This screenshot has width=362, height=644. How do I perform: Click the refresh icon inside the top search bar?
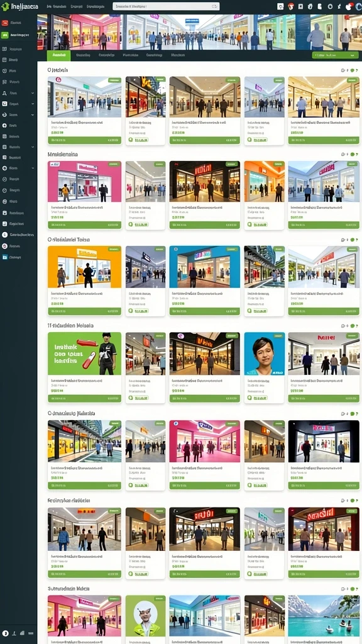214,6
